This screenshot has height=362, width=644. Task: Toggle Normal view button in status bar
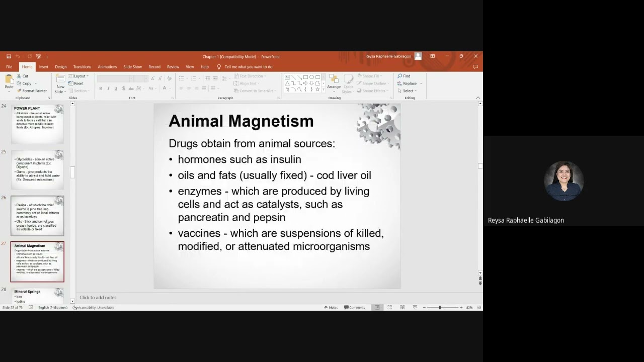point(377,307)
